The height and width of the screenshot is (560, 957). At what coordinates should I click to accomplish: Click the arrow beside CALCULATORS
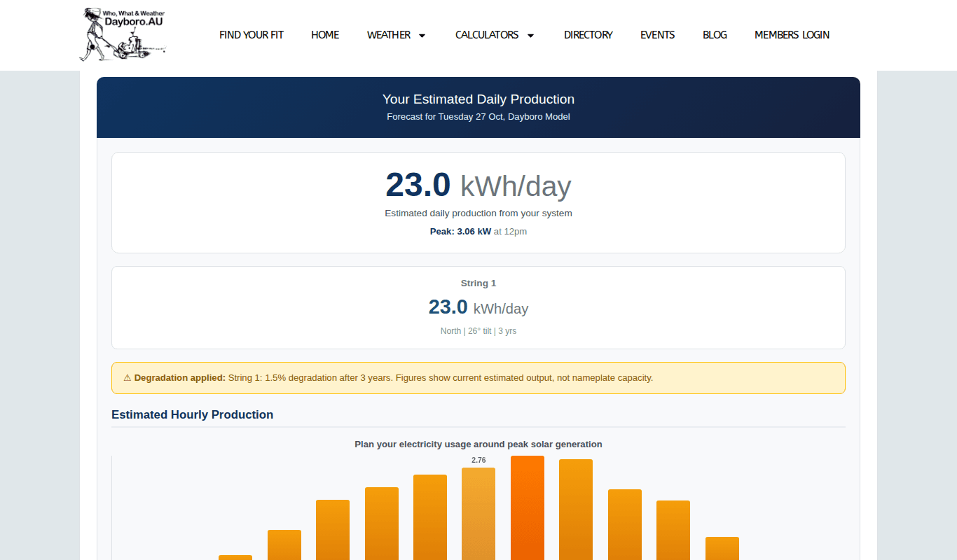(530, 36)
